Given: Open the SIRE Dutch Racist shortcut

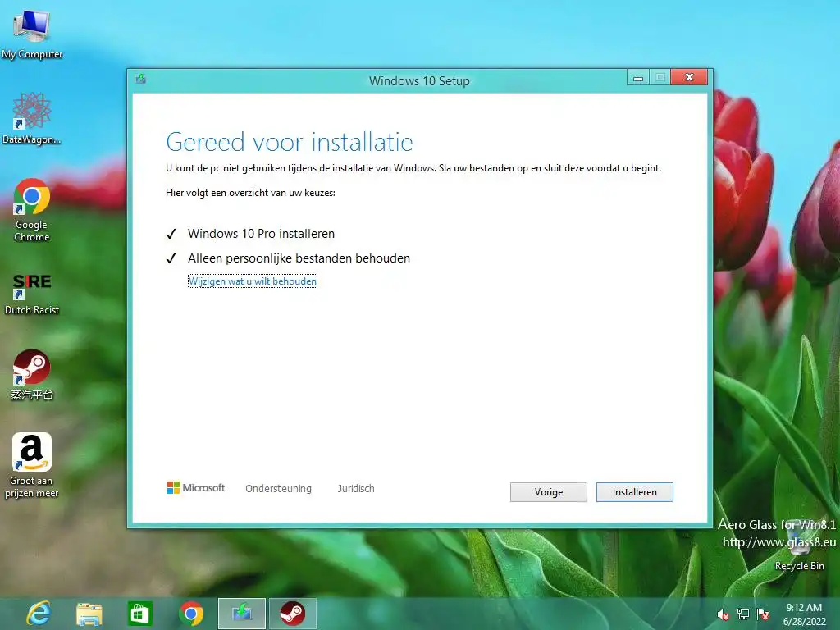Looking at the screenshot, I should tap(32, 294).
